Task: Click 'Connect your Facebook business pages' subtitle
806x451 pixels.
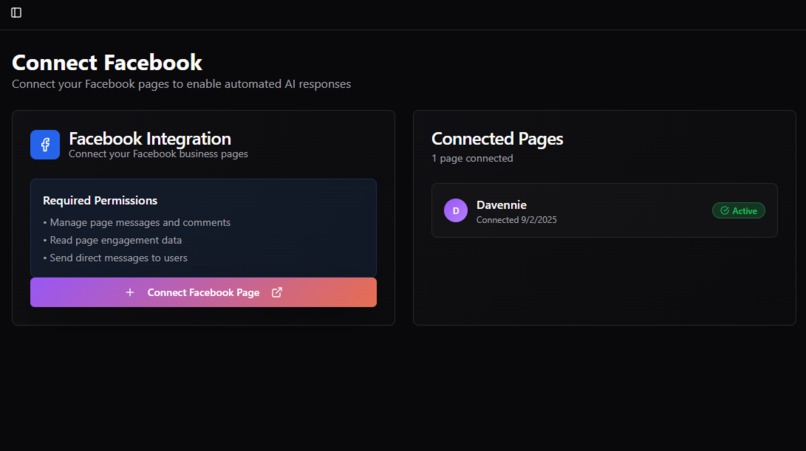Action: coord(158,154)
